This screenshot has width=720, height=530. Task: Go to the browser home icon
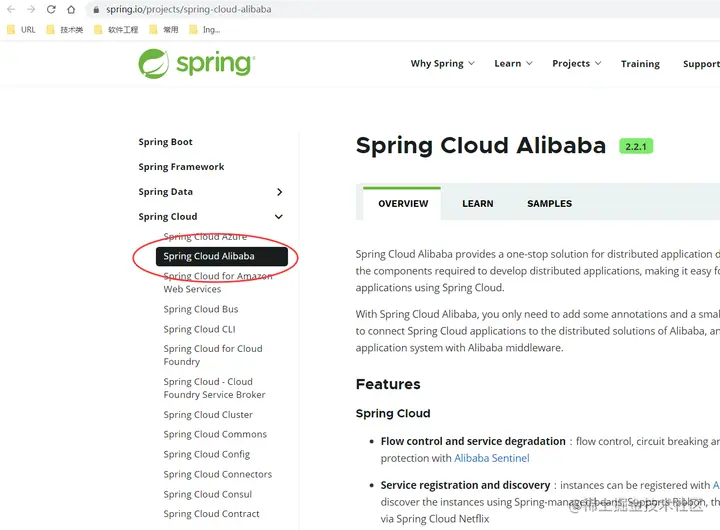71,9
